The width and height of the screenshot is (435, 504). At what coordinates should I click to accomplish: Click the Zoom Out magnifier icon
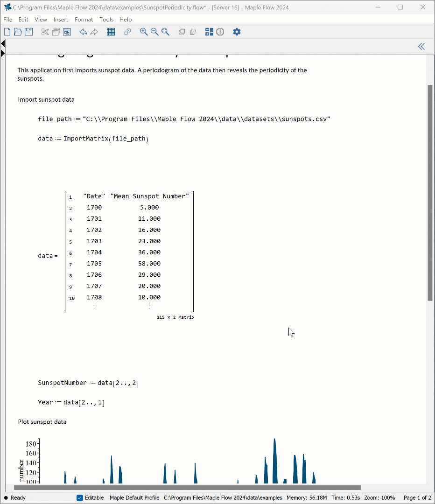(x=154, y=32)
